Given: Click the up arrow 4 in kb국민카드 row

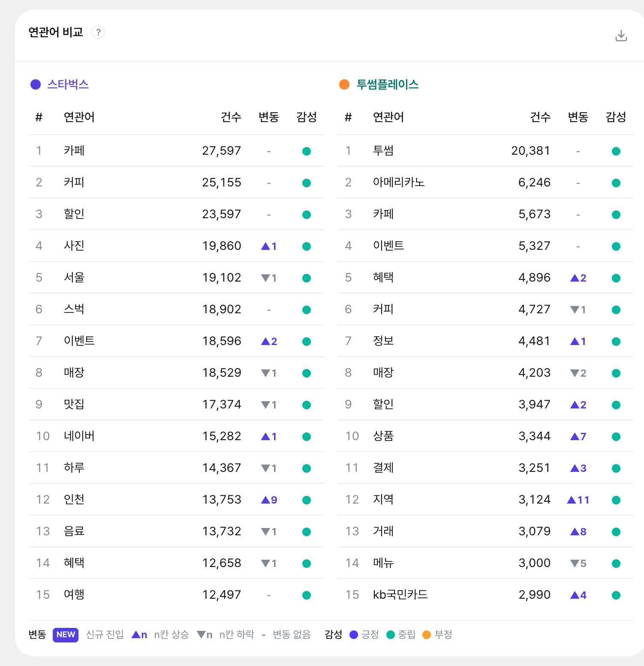Looking at the screenshot, I should [578, 595].
